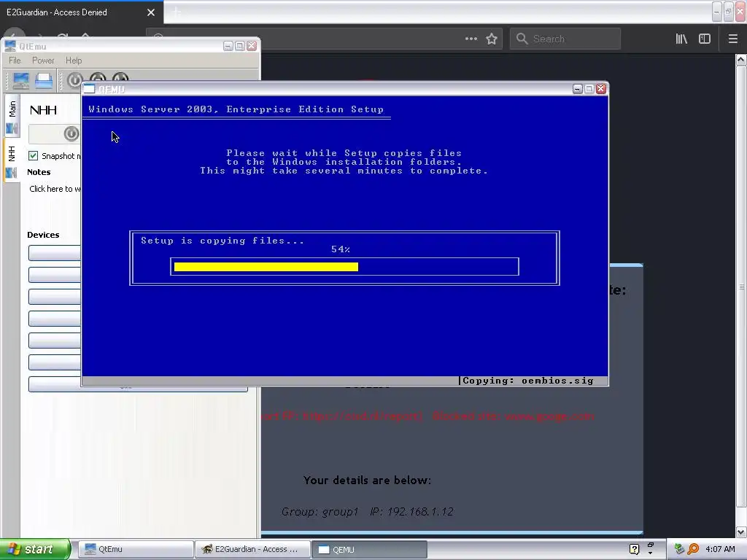Click the QtEmu title bar icon
The width and height of the screenshot is (747, 560).
pos(10,46)
